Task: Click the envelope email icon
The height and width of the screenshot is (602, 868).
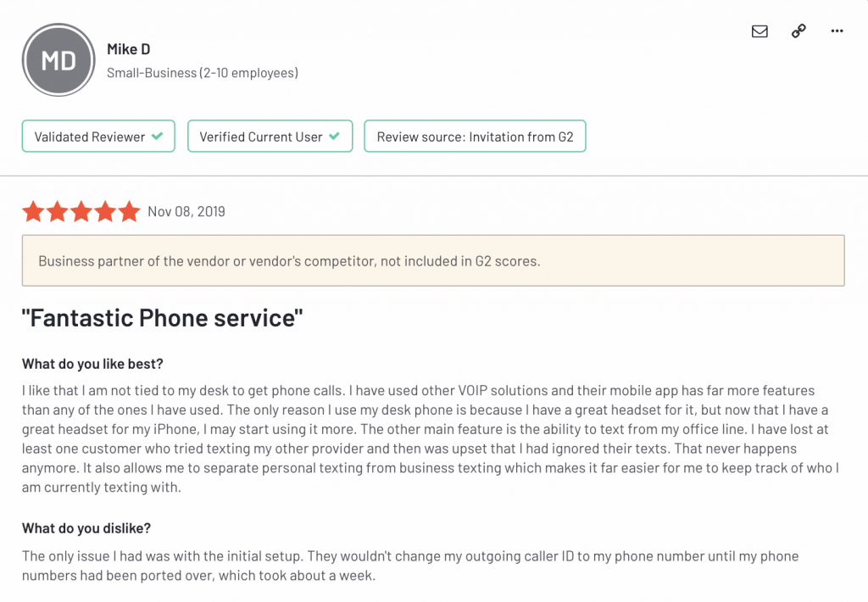Action: click(759, 31)
